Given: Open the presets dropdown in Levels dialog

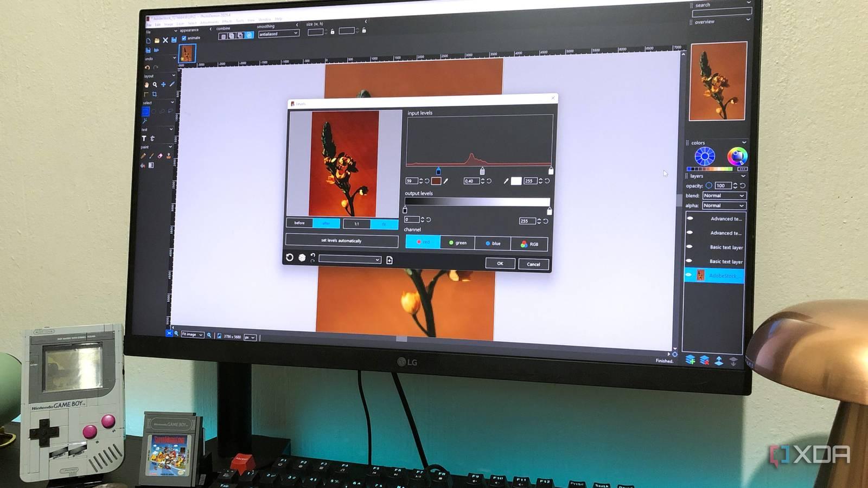Looking at the screenshot, I should (350, 260).
